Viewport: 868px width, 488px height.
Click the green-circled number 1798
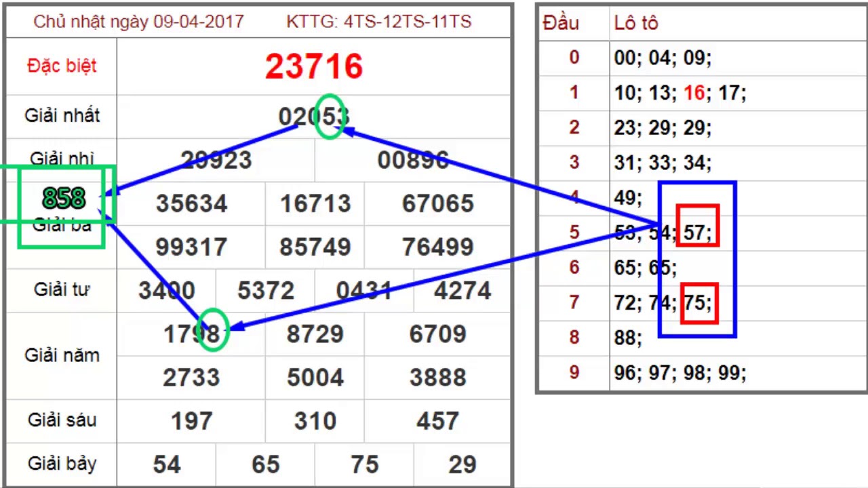(x=192, y=334)
